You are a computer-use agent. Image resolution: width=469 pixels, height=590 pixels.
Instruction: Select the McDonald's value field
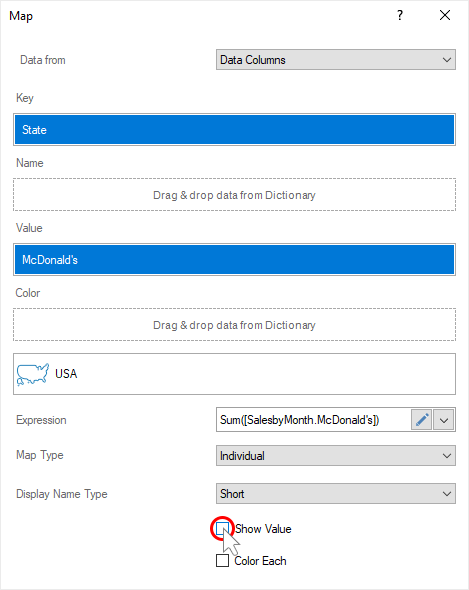[234, 260]
